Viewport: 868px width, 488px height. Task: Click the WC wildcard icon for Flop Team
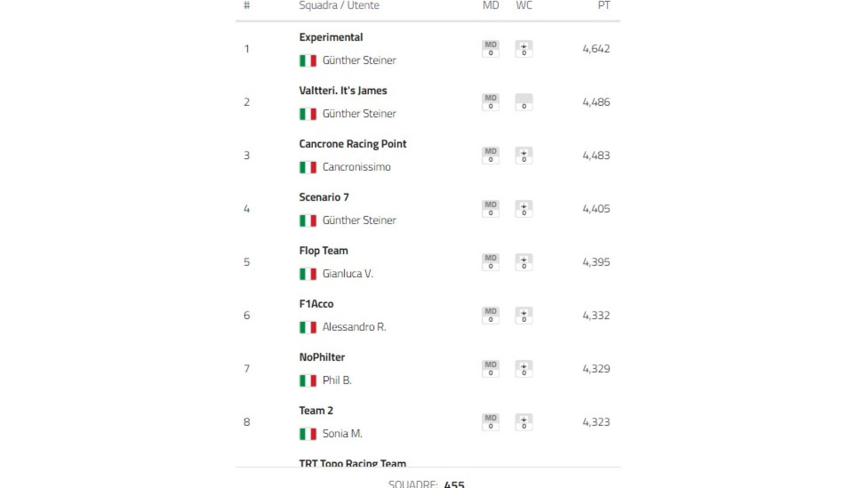tap(524, 262)
